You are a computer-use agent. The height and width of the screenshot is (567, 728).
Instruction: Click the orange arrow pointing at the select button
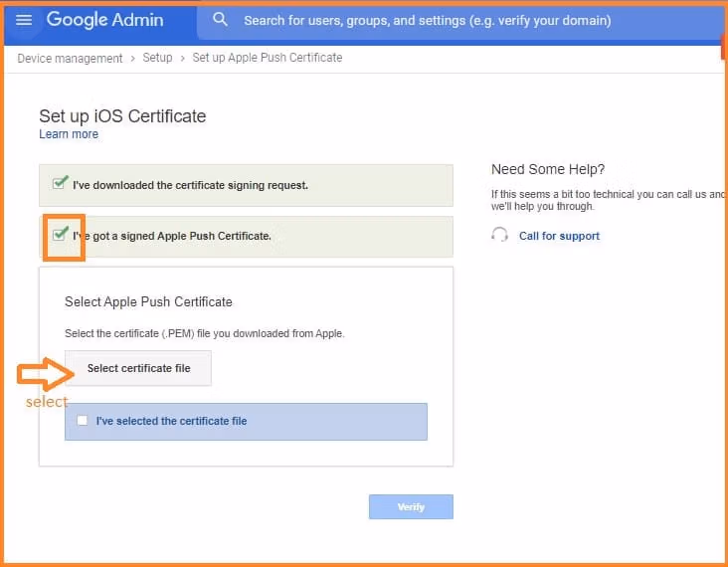pyautogui.click(x=46, y=374)
